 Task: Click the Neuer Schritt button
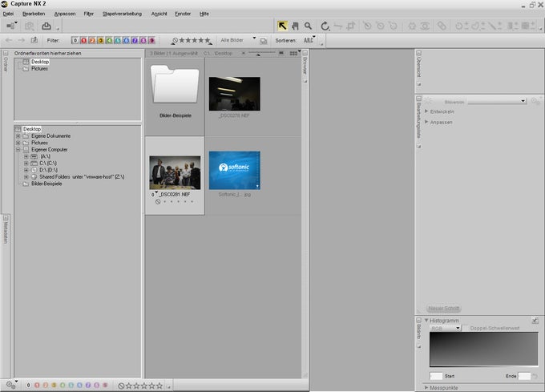click(x=444, y=309)
